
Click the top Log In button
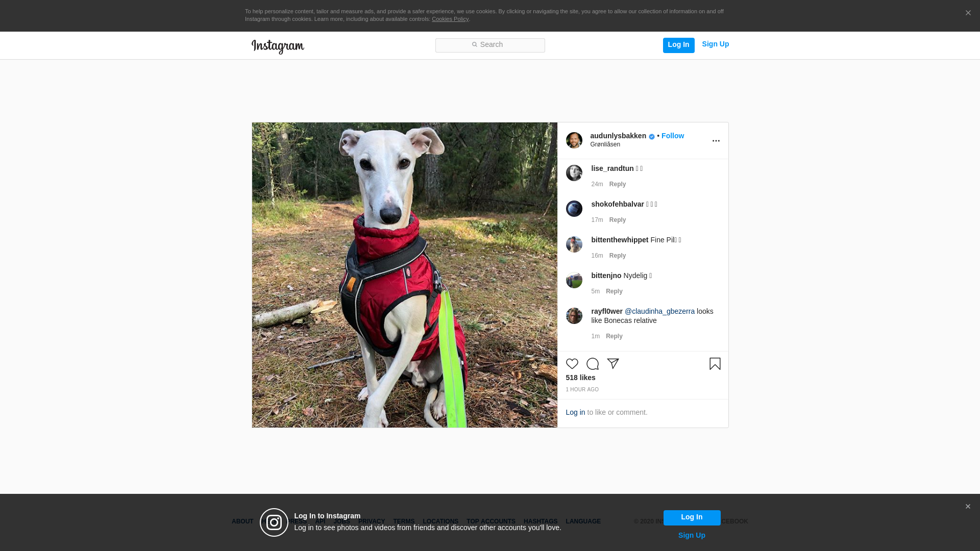[x=679, y=45]
